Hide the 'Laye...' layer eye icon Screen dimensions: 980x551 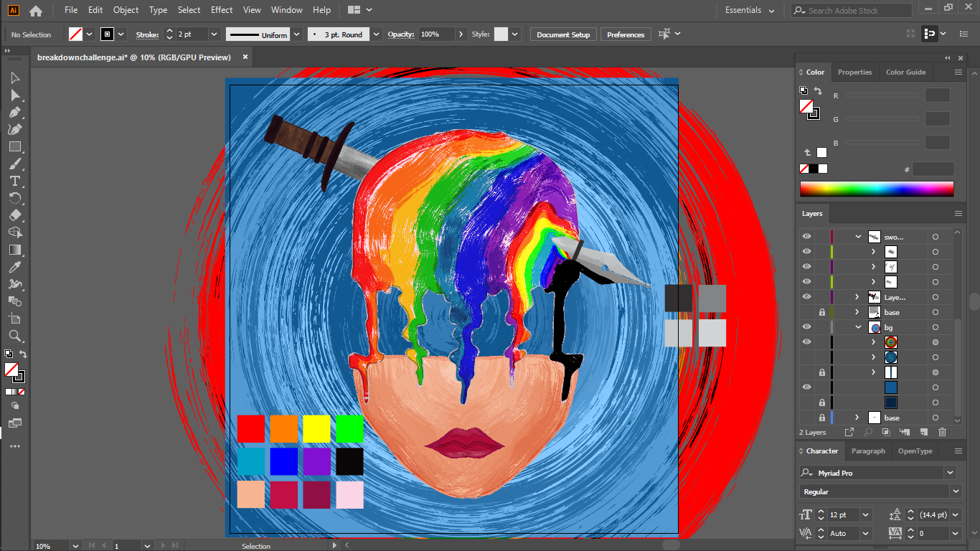(806, 297)
